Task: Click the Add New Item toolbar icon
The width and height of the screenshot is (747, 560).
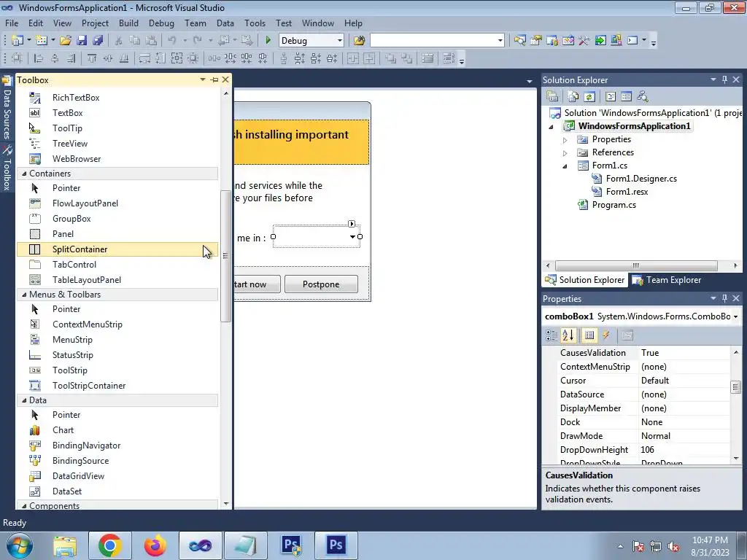Action: coord(42,41)
